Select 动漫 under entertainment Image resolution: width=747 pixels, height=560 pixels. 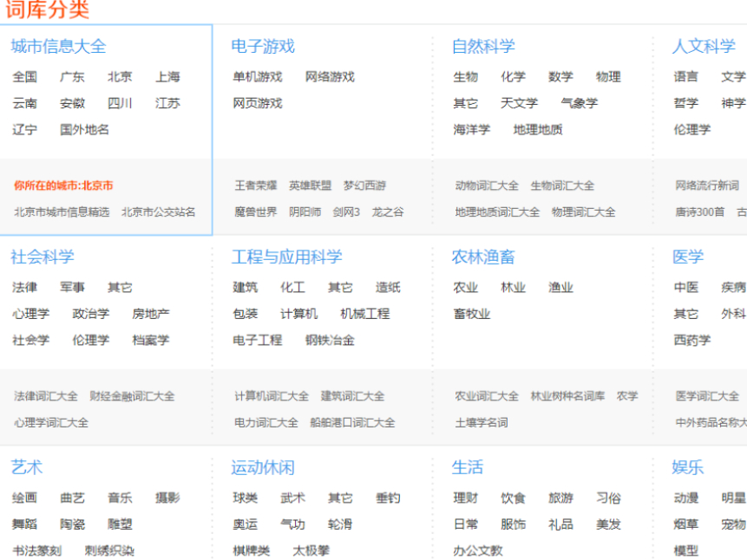coord(686,498)
